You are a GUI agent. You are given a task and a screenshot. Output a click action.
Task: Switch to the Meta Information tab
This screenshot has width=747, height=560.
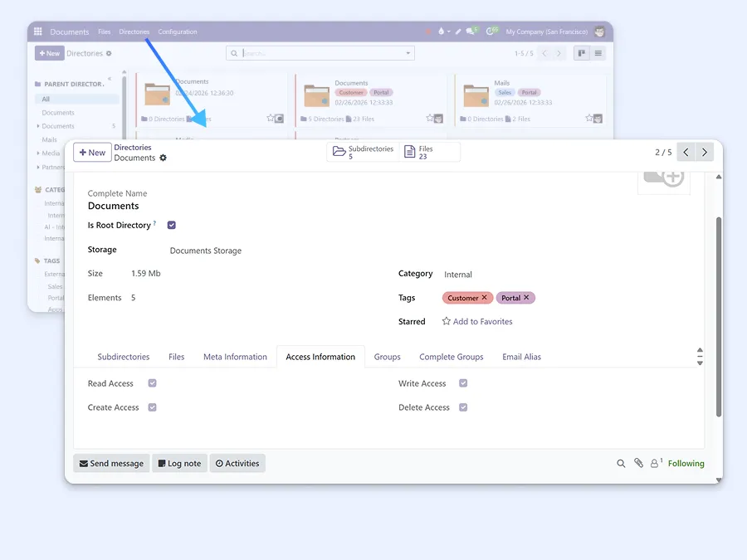coord(235,356)
